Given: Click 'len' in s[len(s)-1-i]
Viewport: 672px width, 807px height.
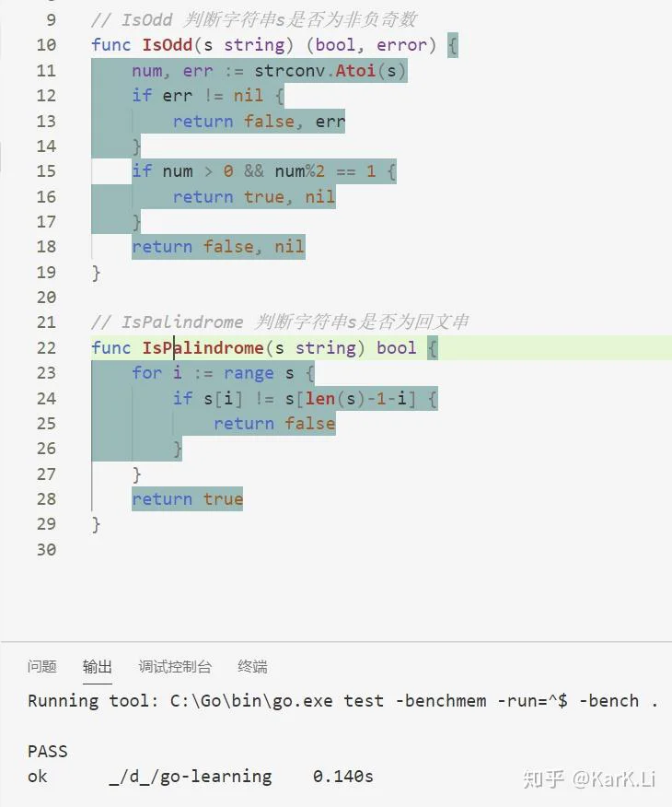Looking at the screenshot, I should [319, 398].
